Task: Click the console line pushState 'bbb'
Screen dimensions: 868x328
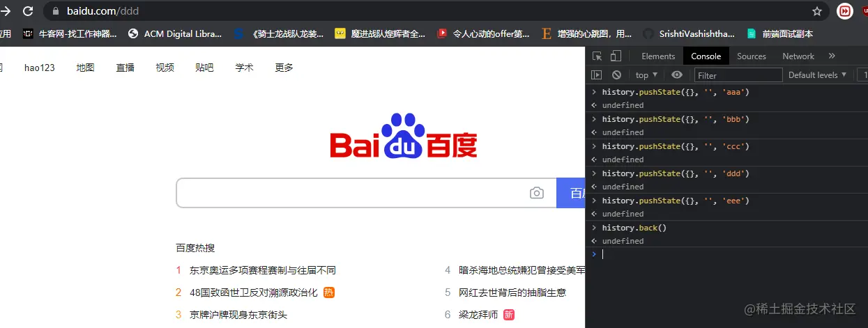Action: [x=676, y=119]
